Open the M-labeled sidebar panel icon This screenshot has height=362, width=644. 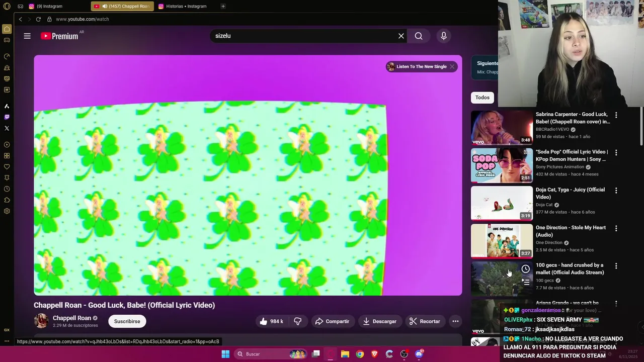[x=7, y=89]
